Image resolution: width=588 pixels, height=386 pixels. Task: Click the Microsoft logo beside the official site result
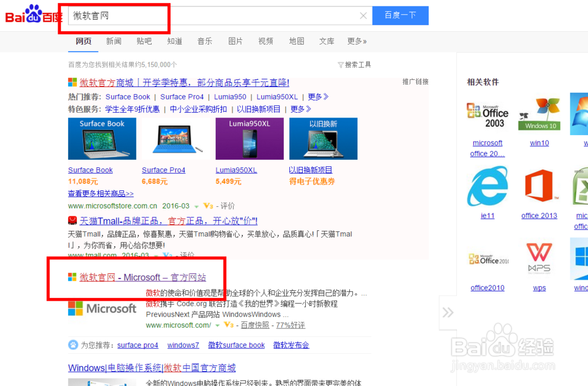(103, 308)
